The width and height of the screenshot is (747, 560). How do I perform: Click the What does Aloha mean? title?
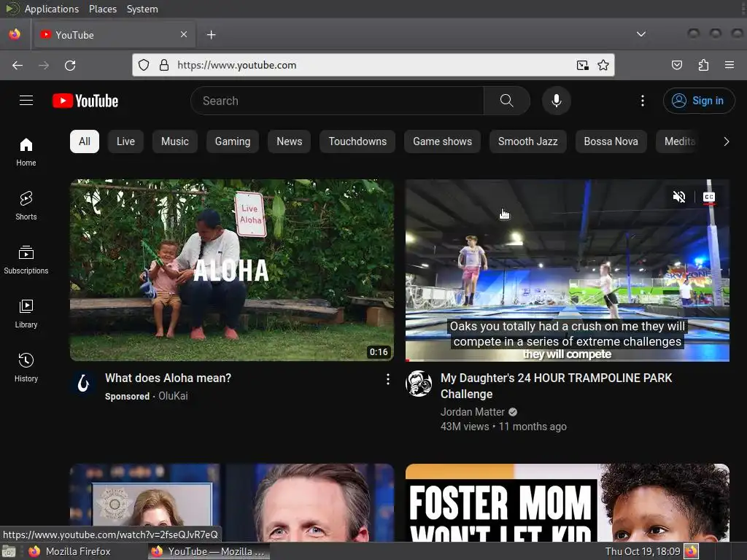pyautogui.click(x=169, y=378)
